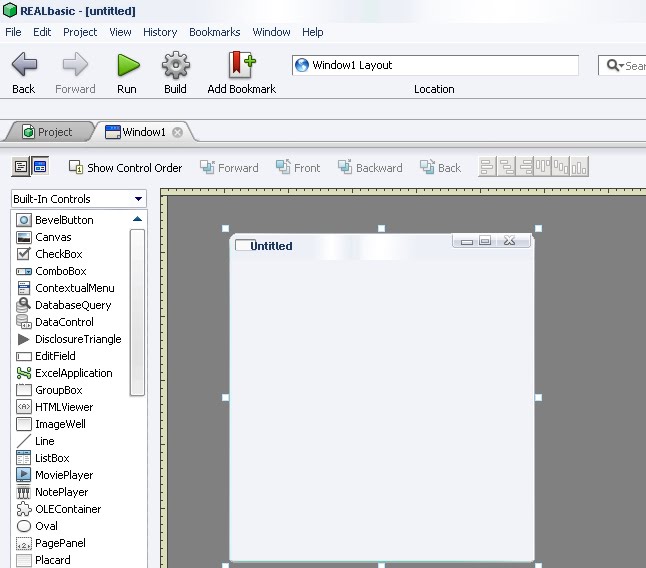
Task: Select the OLEContainer control
Action: pos(59,509)
